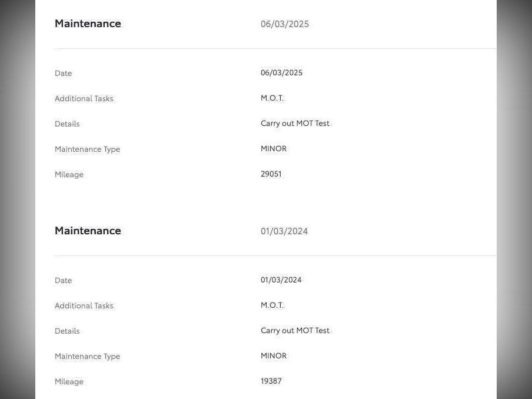This screenshot has width=532, height=399.
Task: Click MINOR maintenance type in 2025 record
Action: 274,149
